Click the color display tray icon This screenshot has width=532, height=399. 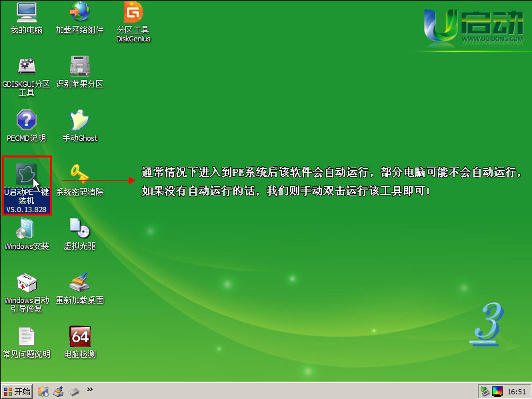tap(497, 391)
